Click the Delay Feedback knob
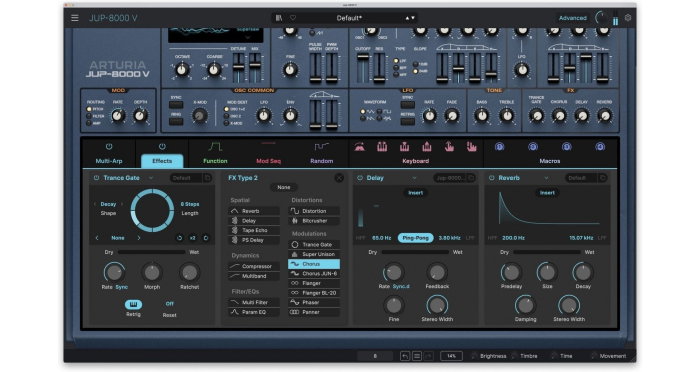Screen dimensions: 700x372 tap(437, 272)
